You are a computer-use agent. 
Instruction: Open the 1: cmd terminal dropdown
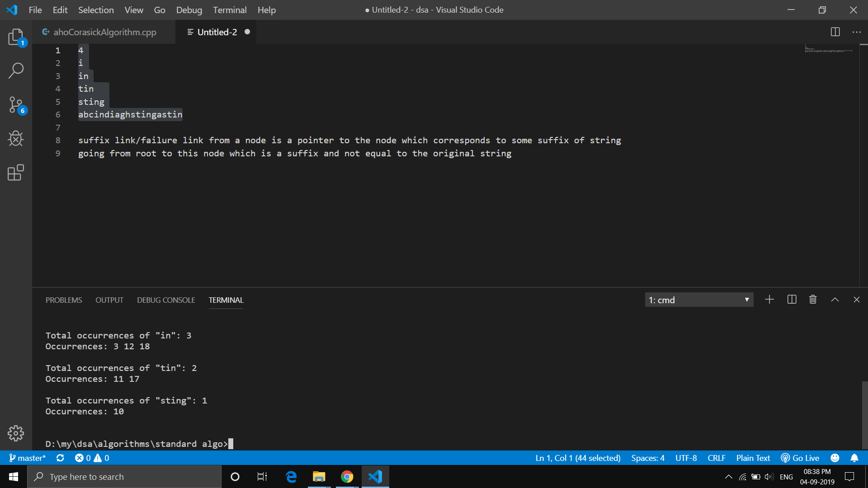[699, 300]
